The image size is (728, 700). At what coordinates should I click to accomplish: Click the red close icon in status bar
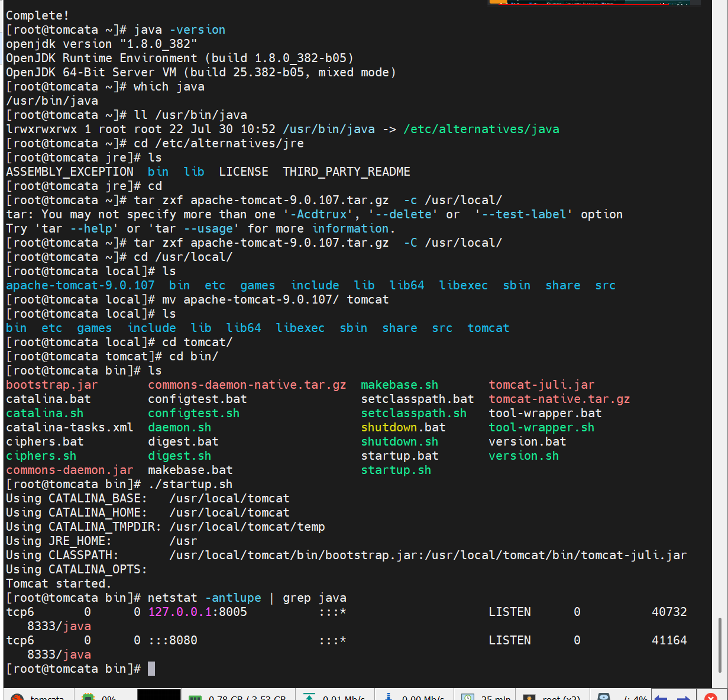click(711, 698)
